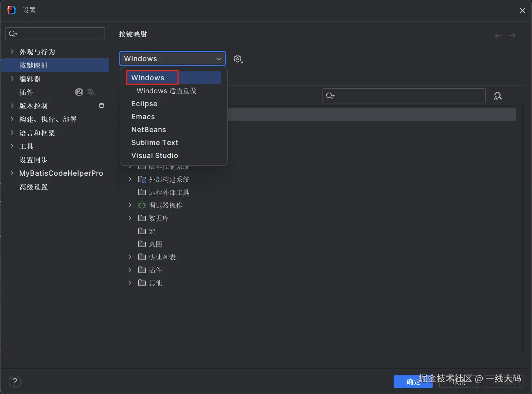
Task: Expand the 调试器操作 tree node
Action: 130,205
